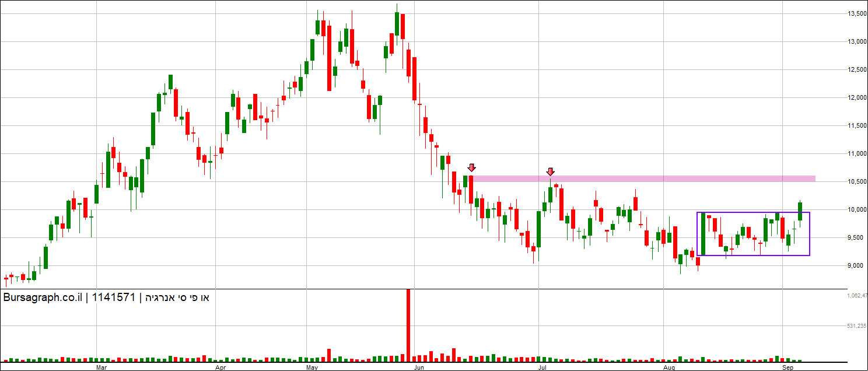Click the 531,235 volume axis label
Screen dimensions: 868x371
(x=857, y=326)
